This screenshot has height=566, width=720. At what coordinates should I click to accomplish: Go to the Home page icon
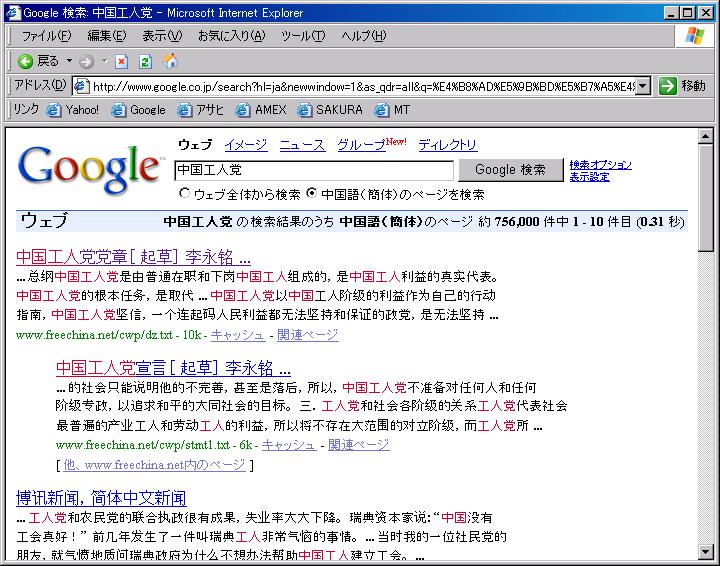coord(170,61)
